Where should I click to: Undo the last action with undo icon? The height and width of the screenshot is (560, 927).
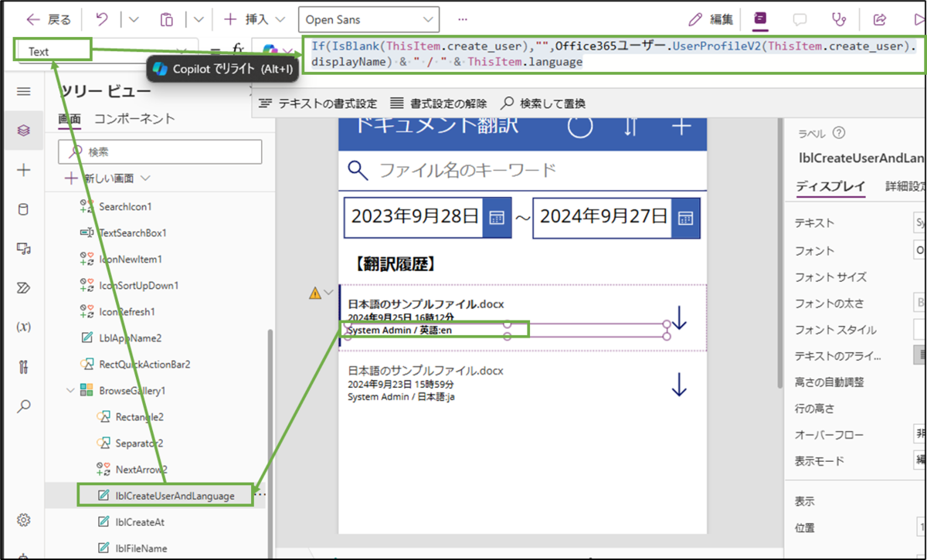pyautogui.click(x=102, y=19)
